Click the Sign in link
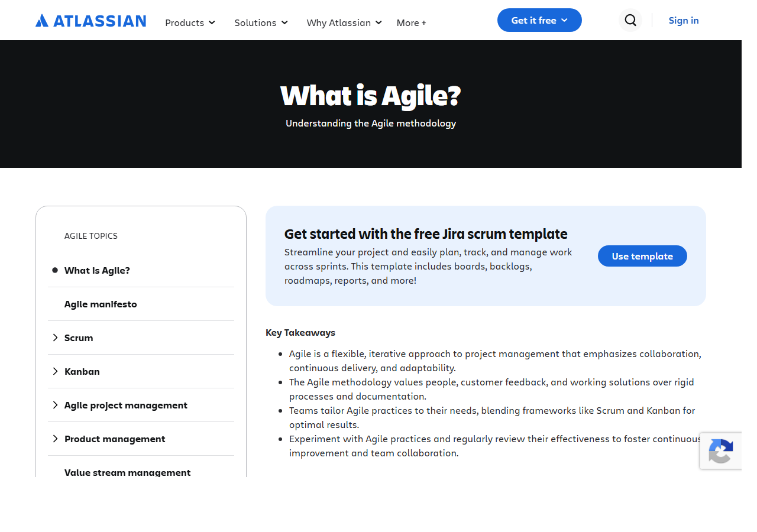Image resolution: width=757 pixels, height=532 pixels. point(684,20)
